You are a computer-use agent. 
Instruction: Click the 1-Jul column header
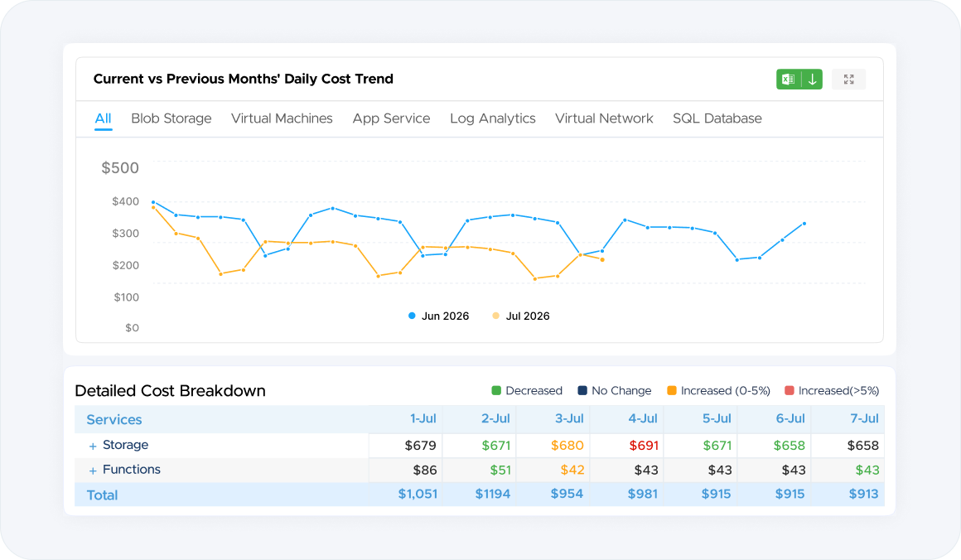pos(423,418)
